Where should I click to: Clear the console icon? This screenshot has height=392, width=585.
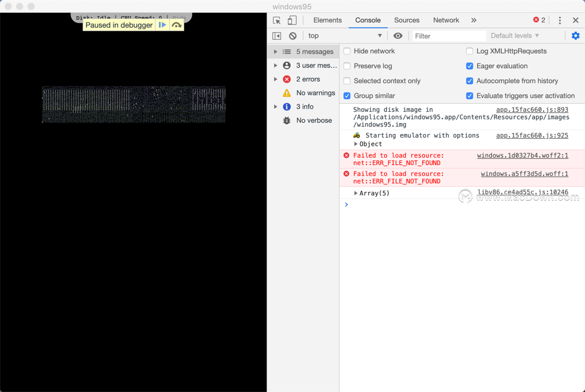point(293,36)
